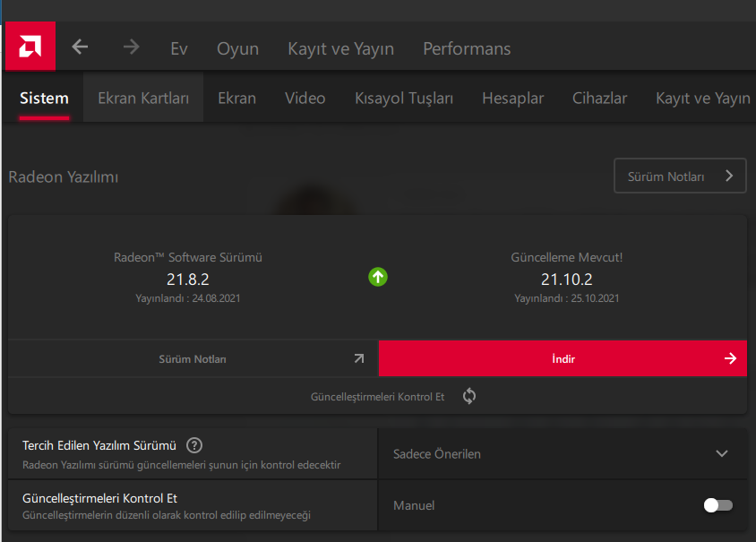
Task: Go forward with the right arrow
Action: (131, 47)
